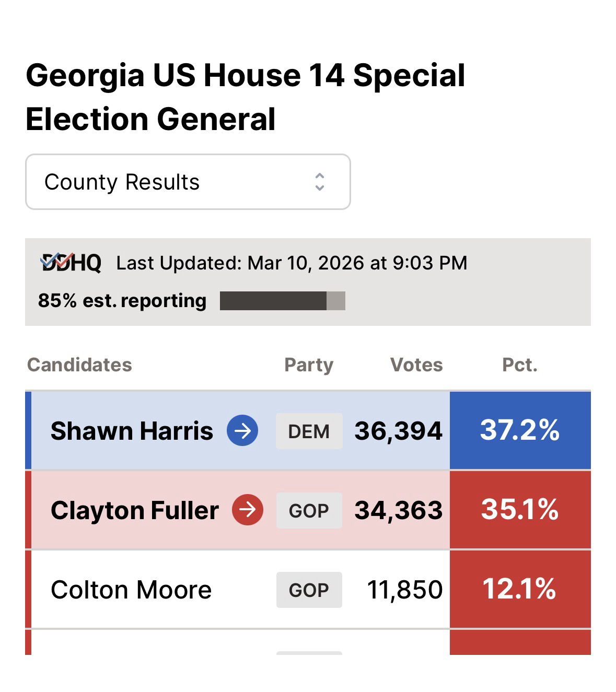This screenshot has height=692, width=616.
Task: Click the up-down chevron in County Results
Action: (x=320, y=182)
